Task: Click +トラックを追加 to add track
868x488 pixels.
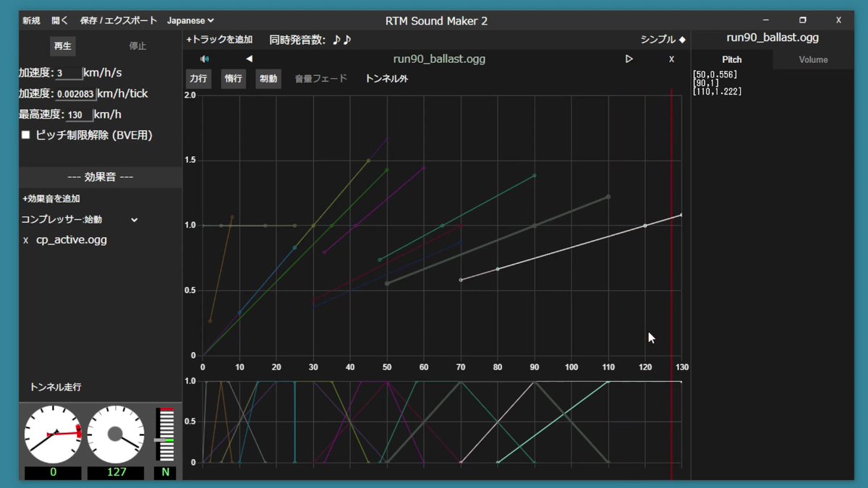Action: (219, 40)
